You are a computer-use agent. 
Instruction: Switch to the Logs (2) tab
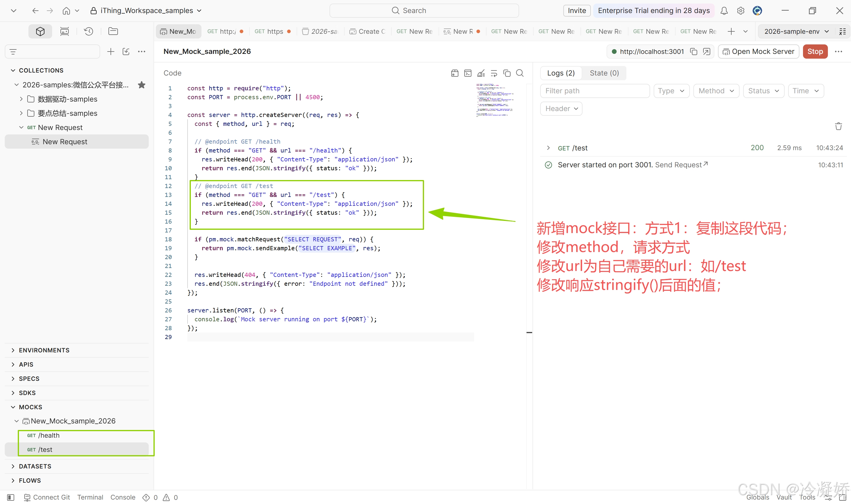pos(561,73)
